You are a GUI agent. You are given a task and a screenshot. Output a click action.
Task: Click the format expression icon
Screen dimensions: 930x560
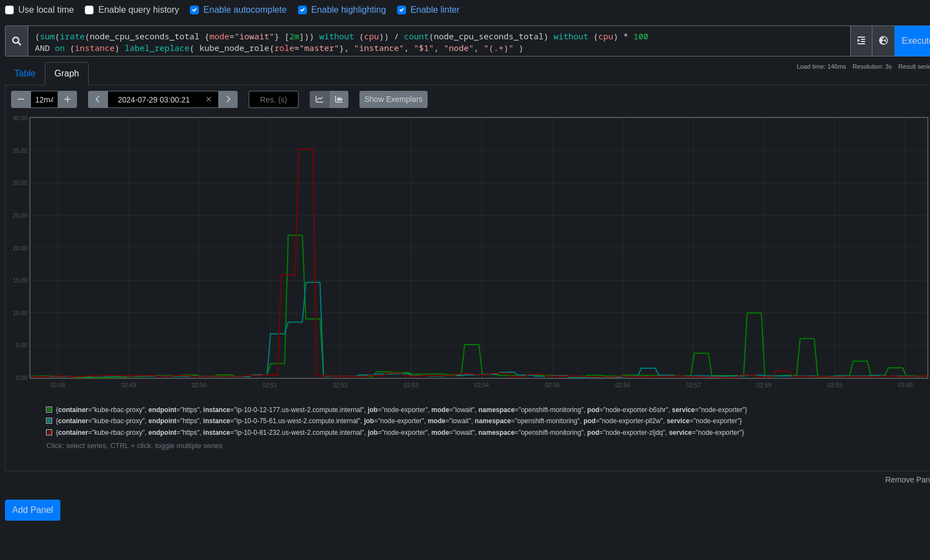point(861,41)
